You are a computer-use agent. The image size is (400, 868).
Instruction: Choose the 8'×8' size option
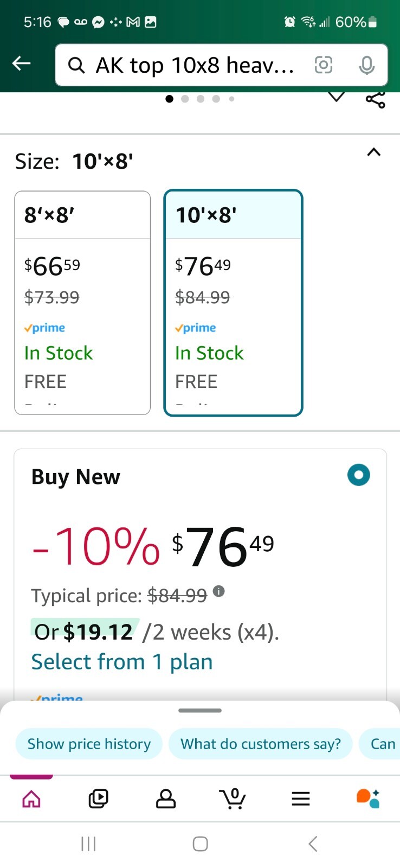tap(82, 303)
